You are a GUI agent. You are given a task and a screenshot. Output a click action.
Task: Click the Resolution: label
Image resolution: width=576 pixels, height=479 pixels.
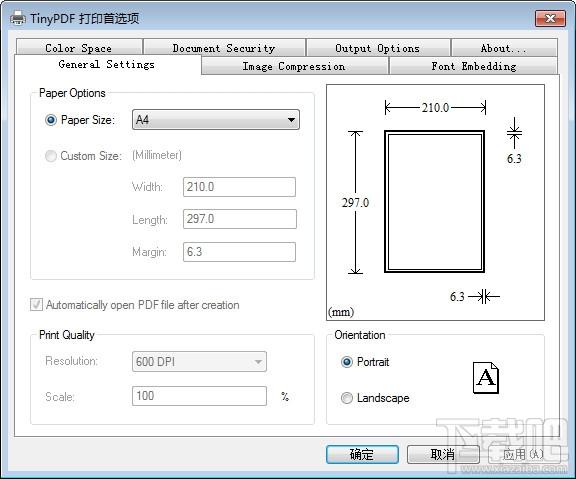[72, 361]
